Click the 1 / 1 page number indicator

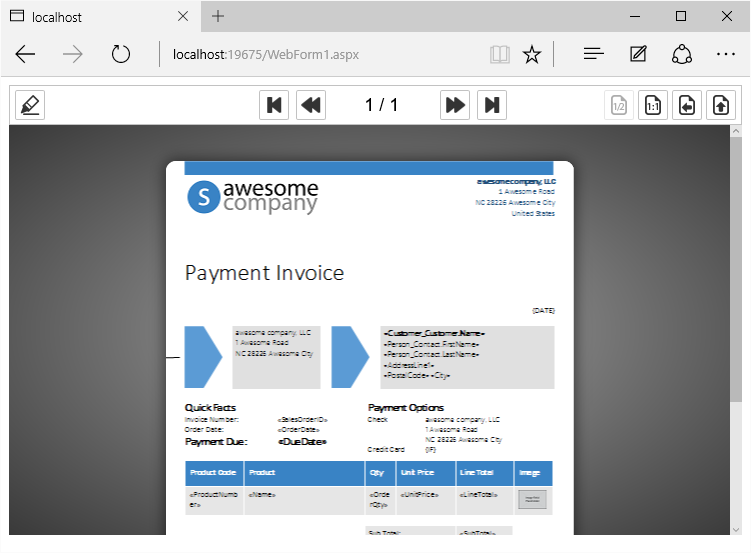point(381,105)
